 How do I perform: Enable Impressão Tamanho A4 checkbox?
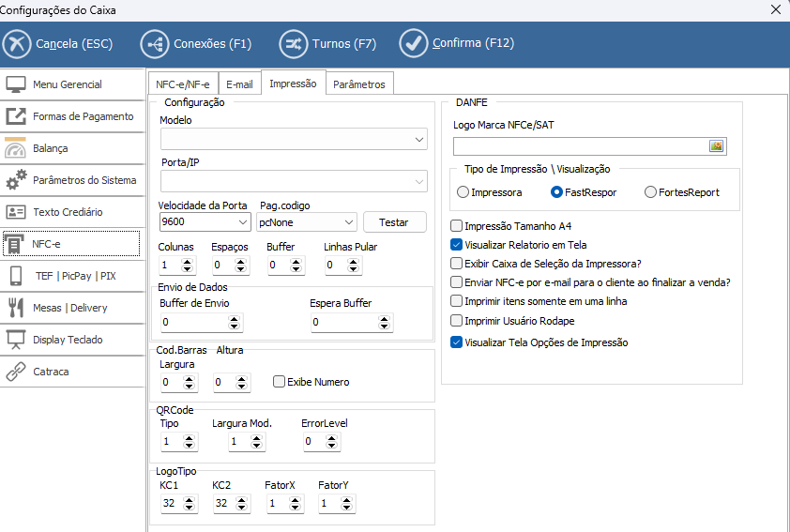tap(457, 226)
